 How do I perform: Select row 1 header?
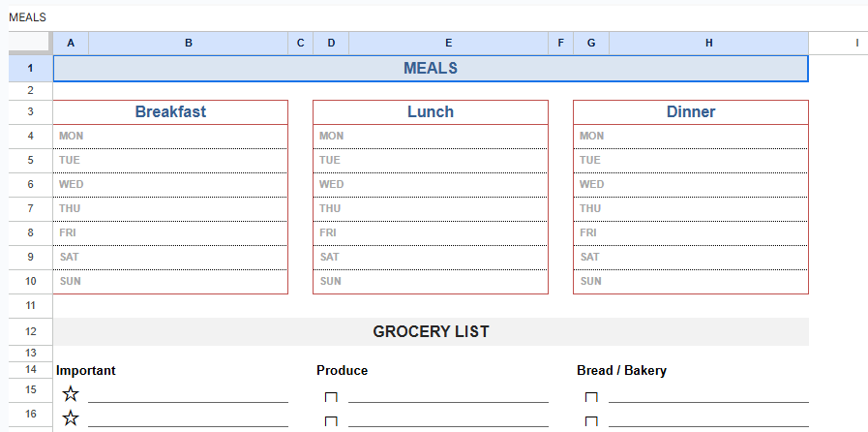tap(30, 69)
